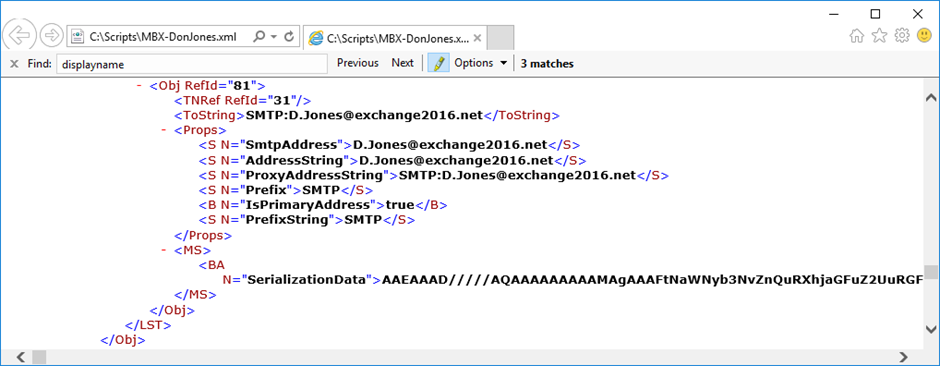Click the SerializationData value text

tap(652, 280)
